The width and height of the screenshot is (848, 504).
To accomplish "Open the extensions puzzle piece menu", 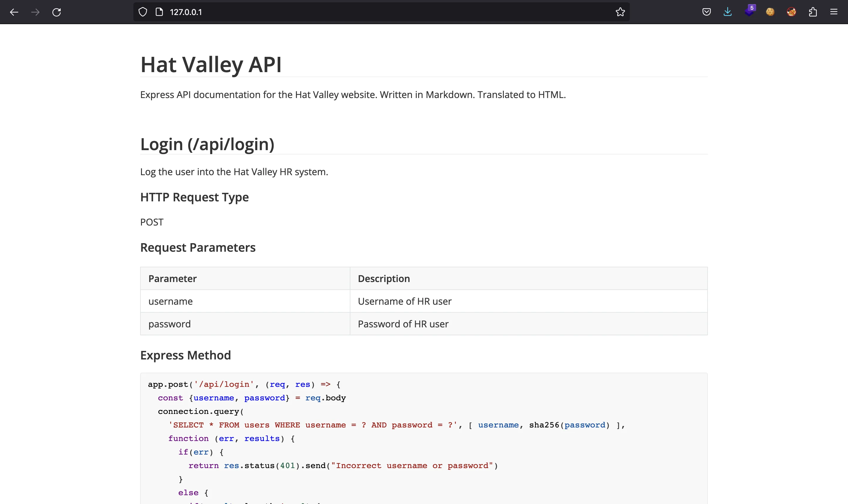I will pyautogui.click(x=813, y=12).
